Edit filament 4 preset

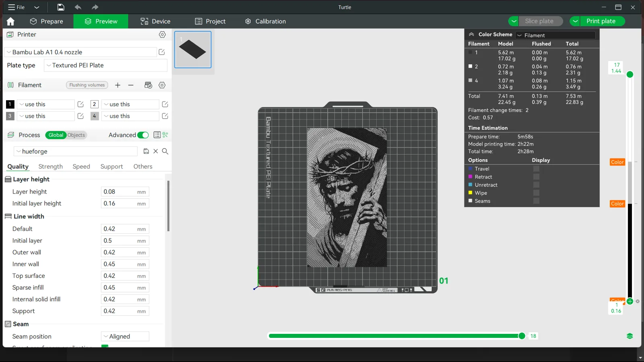point(165,116)
